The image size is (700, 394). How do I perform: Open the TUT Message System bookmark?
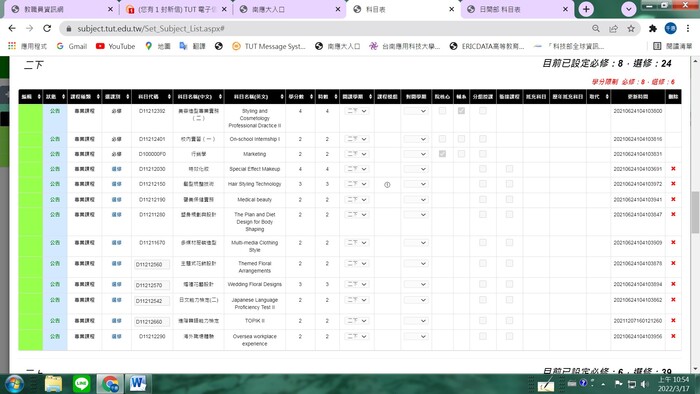tap(269, 46)
